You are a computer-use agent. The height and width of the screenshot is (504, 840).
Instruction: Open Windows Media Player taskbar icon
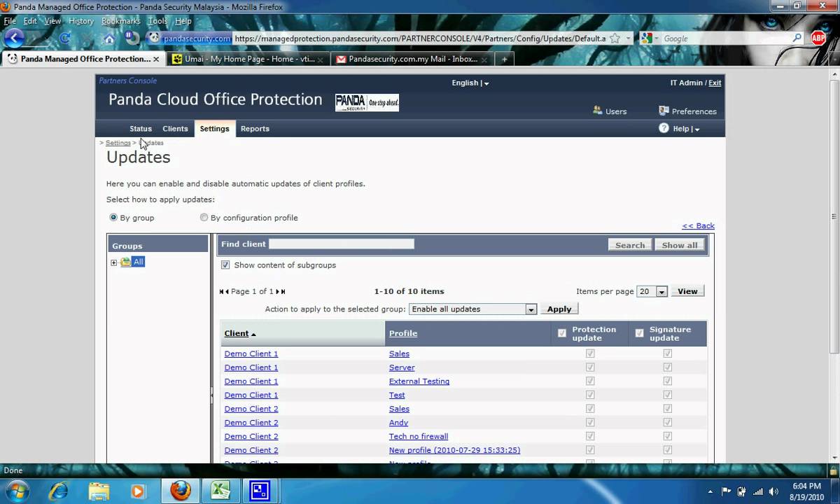[x=138, y=491]
